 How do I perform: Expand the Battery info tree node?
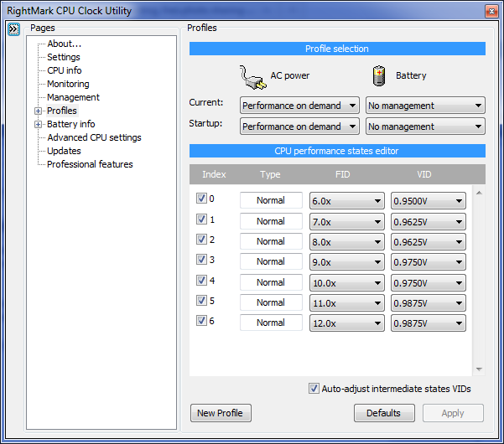click(38, 124)
